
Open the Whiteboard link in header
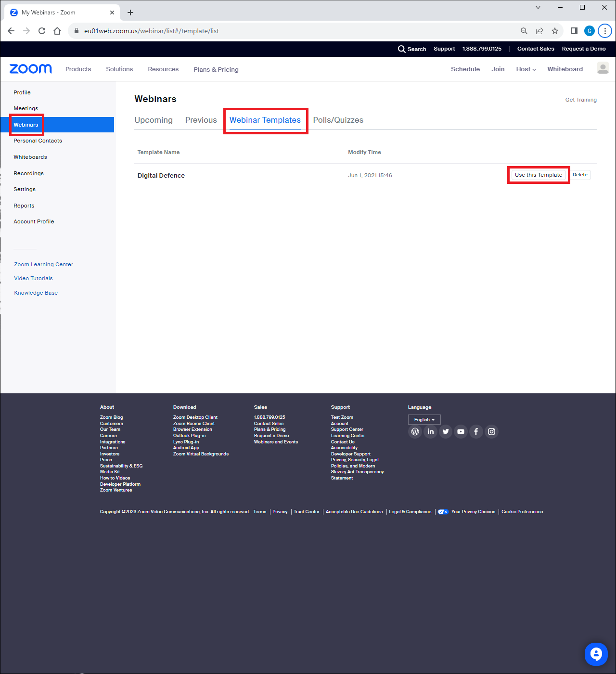coord(565,69)
